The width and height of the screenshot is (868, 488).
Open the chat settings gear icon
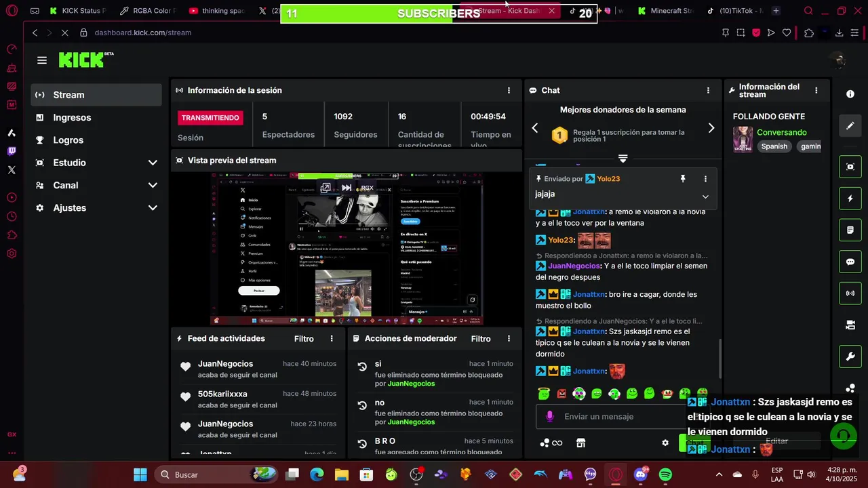[x=665, y=443]
